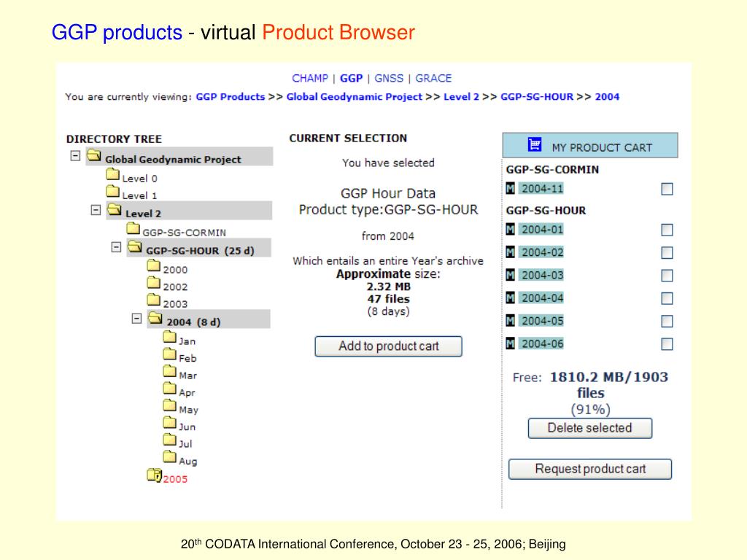Viewport: 747px width, 560px height.
Task: Click the Delete selected button
Action: (x=589, y=428)
